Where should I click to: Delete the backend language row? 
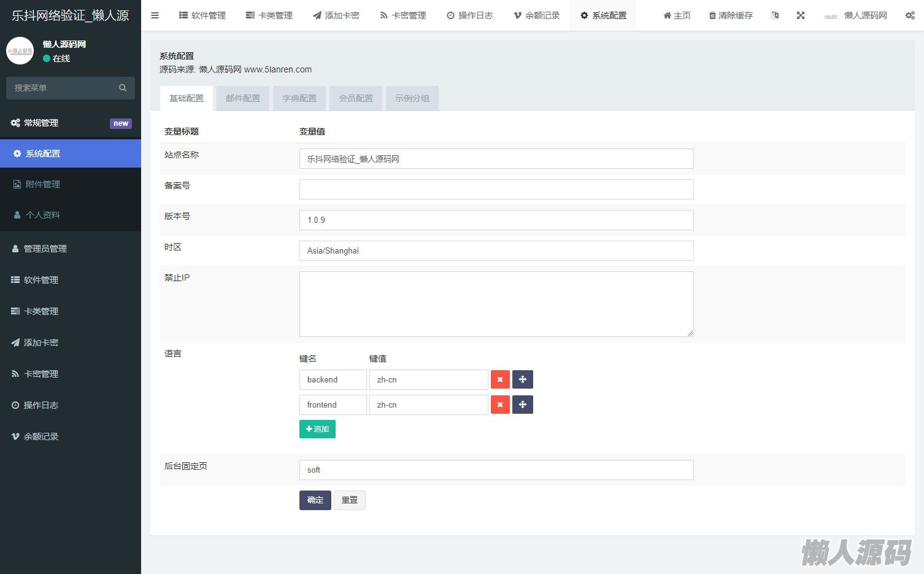500,379
